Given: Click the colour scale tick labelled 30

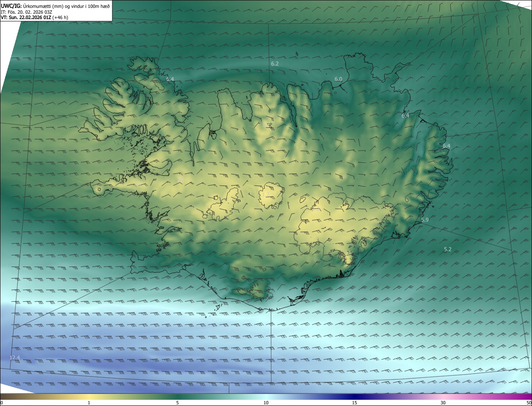Looking at the screenshot, I should [x=443, y=403].
